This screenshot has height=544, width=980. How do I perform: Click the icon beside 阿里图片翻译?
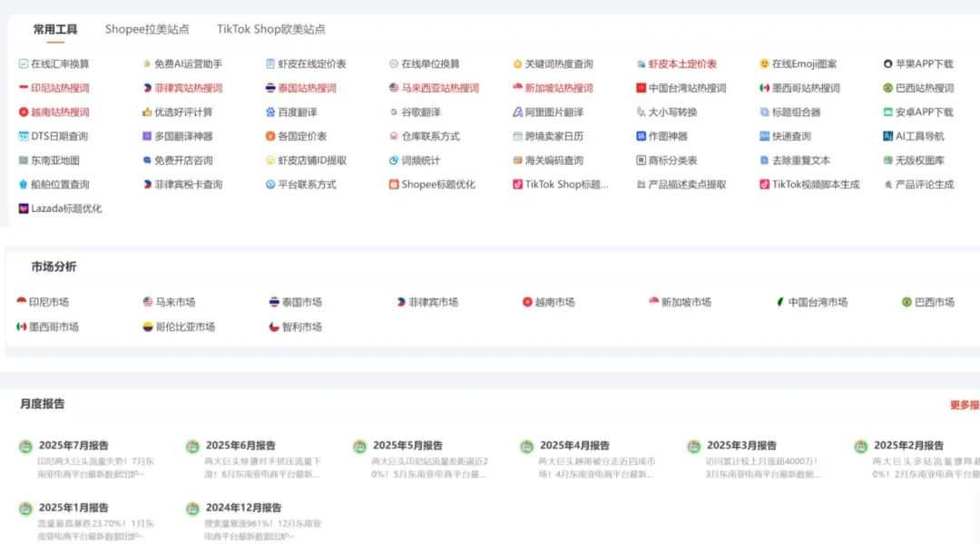[x=517, y=112]
